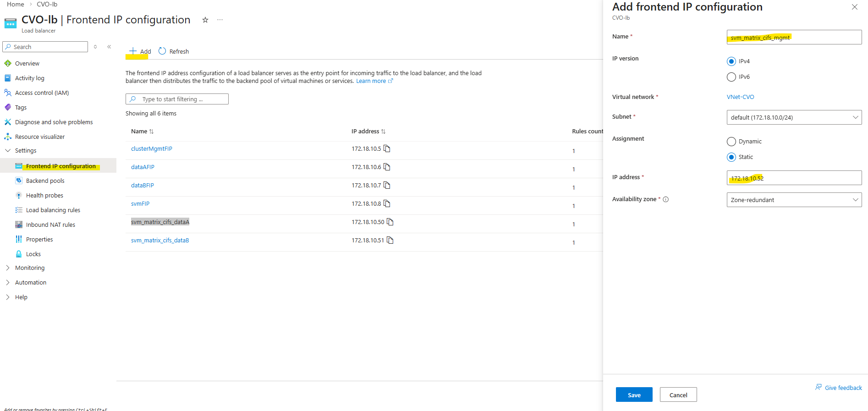Copy the svmFIP IP address 172.18.10.8
The height and width of the screenshot is (411, 868).
coord(387,203)
